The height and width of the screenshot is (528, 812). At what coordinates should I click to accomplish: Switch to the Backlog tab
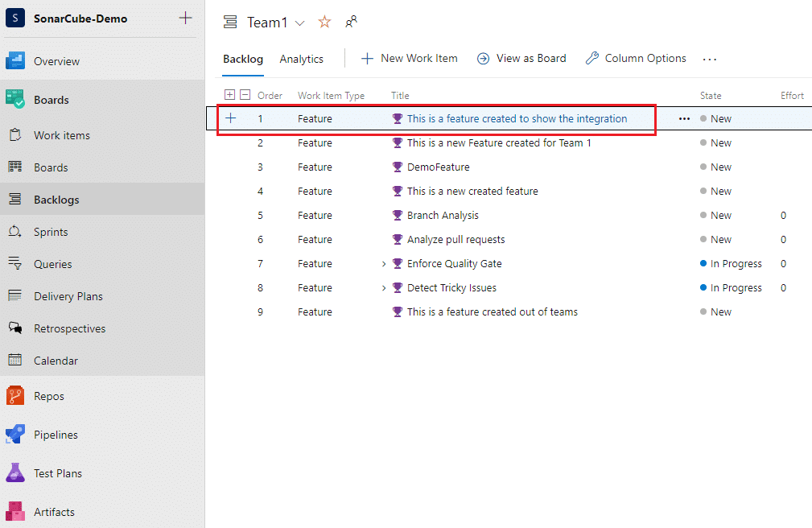point(243,59)
